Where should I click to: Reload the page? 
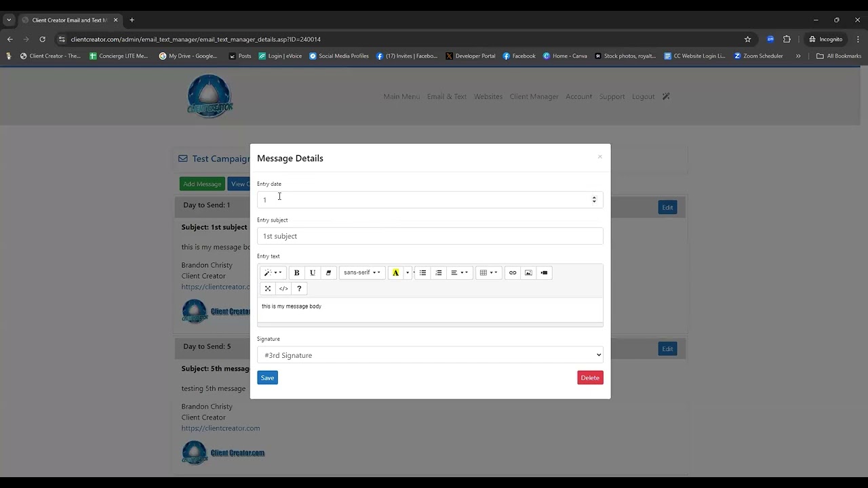[x=42, y=39]
